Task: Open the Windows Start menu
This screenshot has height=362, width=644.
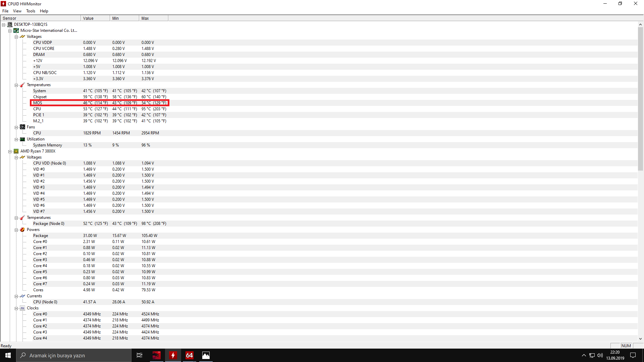Action: click(8, 355)
